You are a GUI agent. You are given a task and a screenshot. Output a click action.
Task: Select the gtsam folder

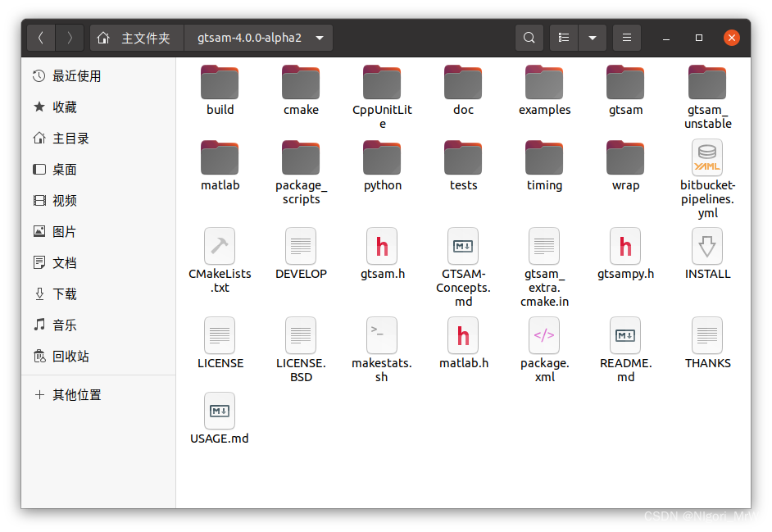tap(625, 91)
